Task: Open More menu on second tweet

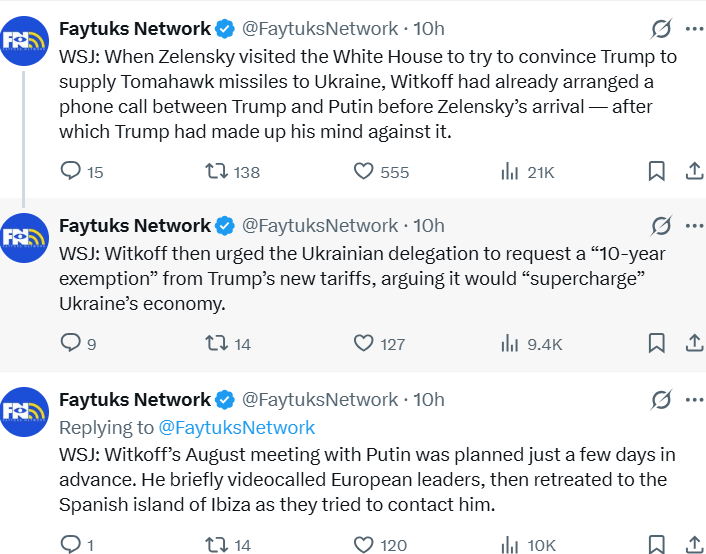Action: pyautogui.click(x=693, y=225)
